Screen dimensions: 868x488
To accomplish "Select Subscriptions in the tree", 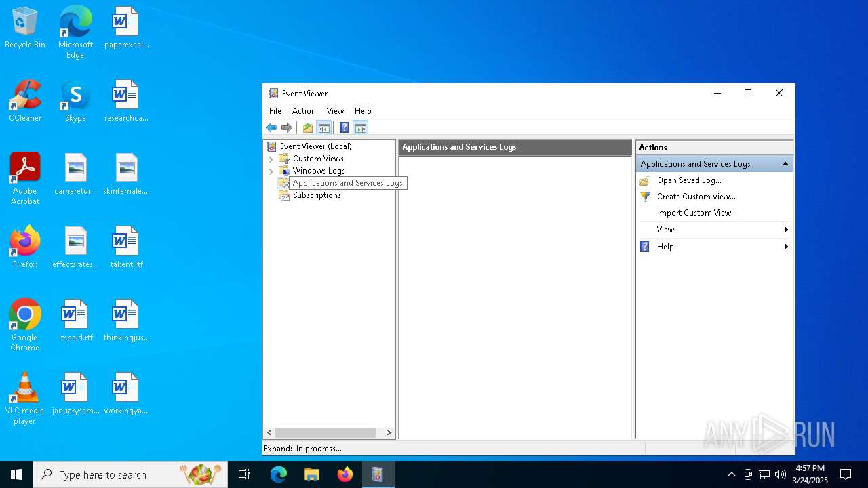I will 317,195.
